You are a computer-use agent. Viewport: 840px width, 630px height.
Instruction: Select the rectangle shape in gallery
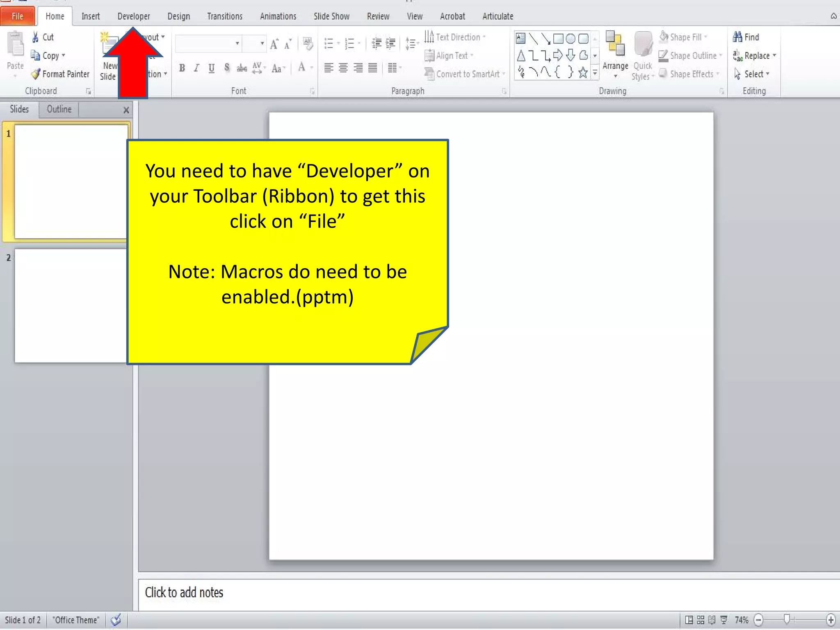558,39
